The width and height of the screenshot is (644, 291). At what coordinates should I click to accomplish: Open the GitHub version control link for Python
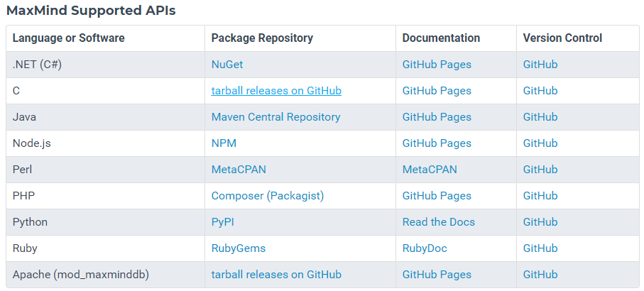[x=540, y=222]
